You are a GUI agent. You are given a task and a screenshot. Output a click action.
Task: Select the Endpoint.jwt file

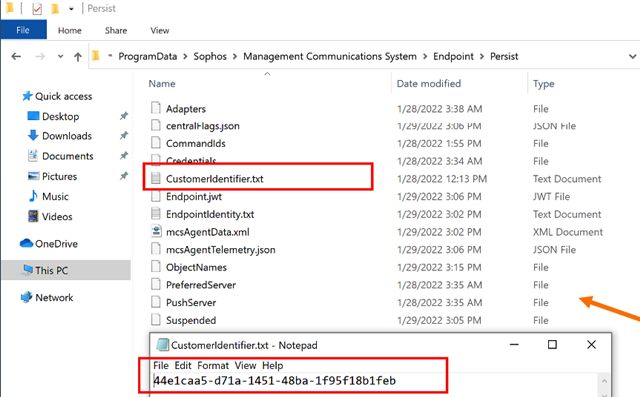[194, 197]
